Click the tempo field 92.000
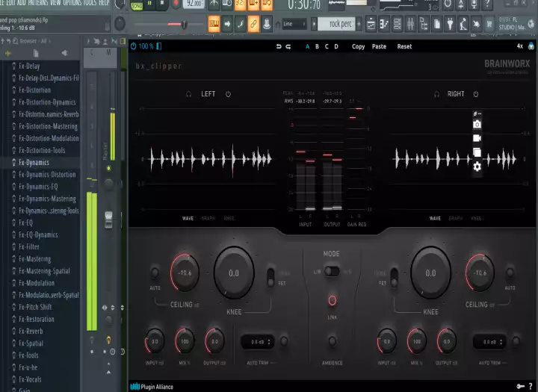The image size is (538, 392). [194, 4]
